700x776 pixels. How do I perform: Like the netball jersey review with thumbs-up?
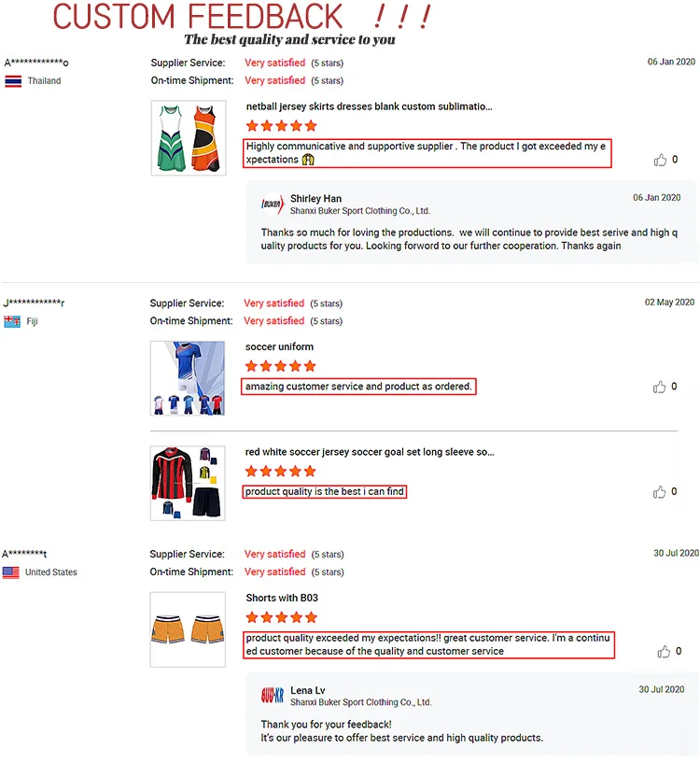pyautogui.click(x=661, y=160)
